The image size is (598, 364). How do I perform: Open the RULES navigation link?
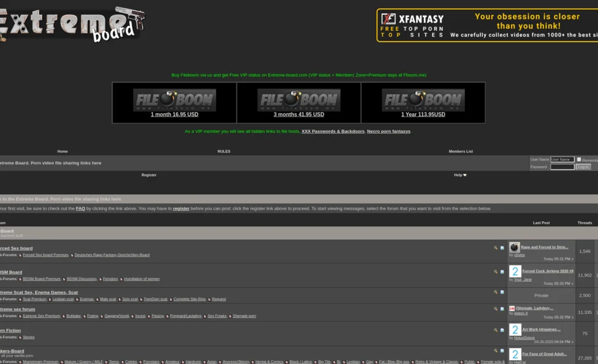point(224,151)
